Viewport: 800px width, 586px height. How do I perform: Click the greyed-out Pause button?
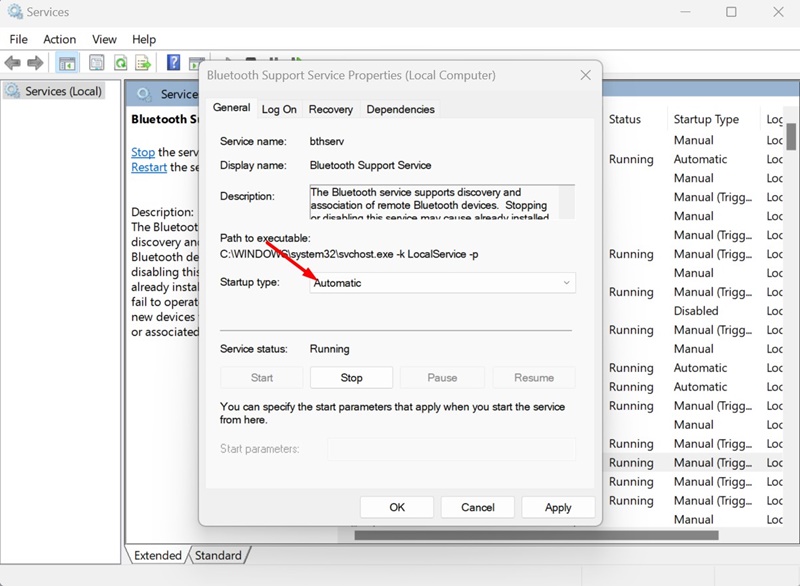pos(442,378)
